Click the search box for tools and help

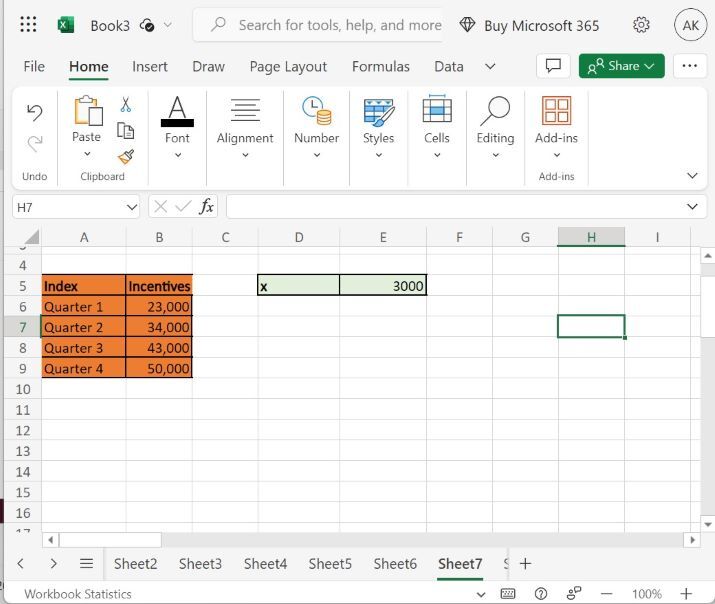point(319,25)
